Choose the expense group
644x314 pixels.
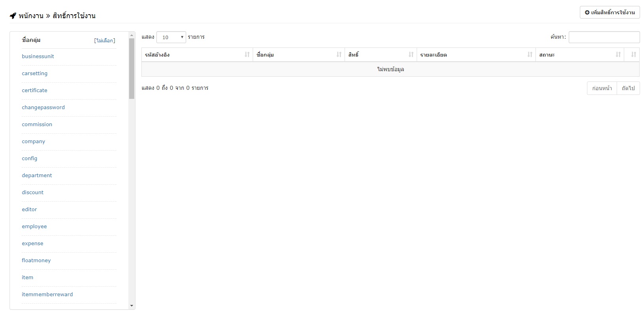32,244
